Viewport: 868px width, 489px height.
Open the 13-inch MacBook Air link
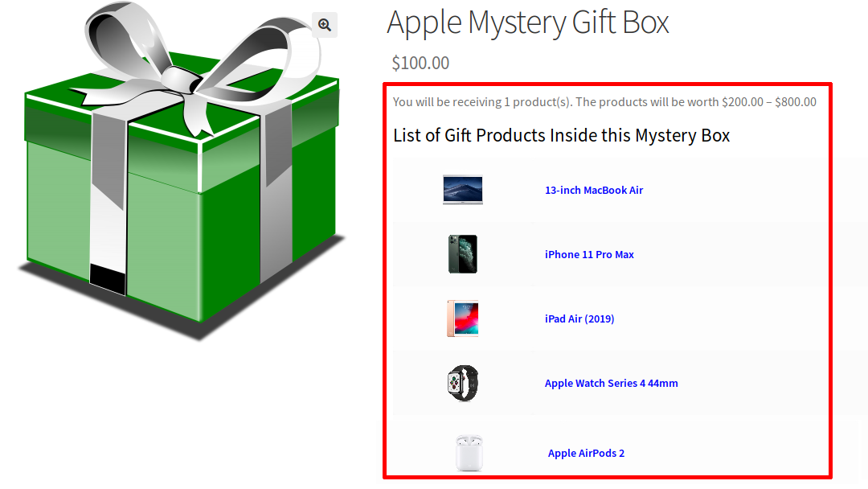594,190
